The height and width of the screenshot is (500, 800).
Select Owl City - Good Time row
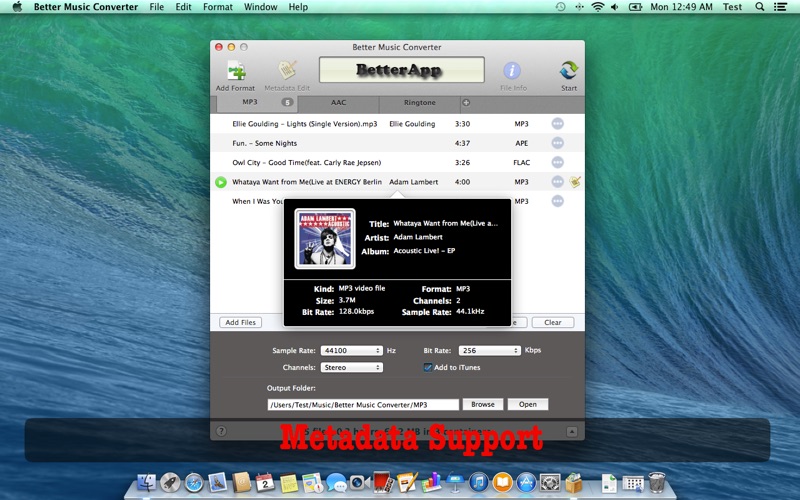click(397, 162)
